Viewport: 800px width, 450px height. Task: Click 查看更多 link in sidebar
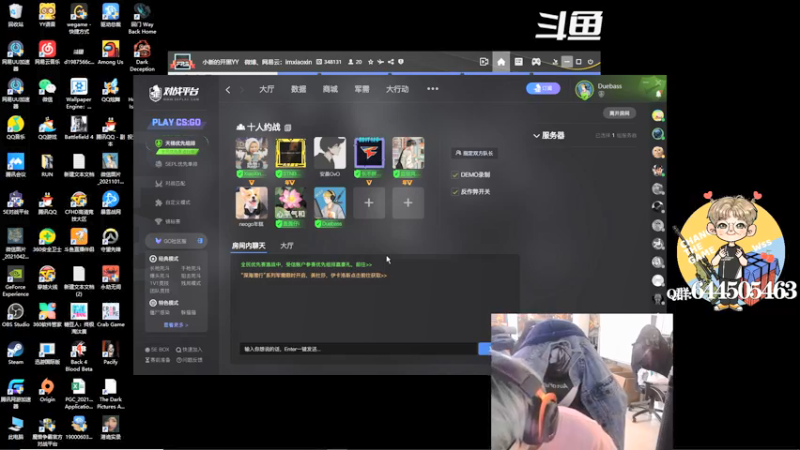pyautogui.click(x=176, y=325)
